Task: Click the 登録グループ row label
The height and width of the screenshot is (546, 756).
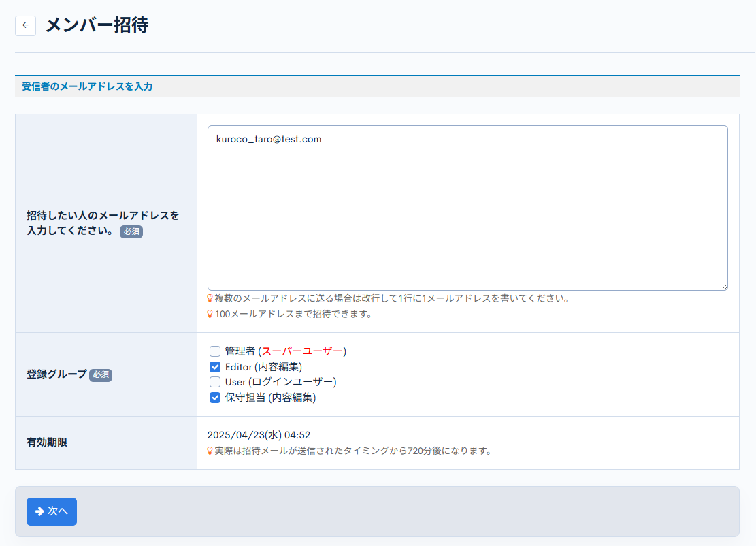Action: point(56,375)
